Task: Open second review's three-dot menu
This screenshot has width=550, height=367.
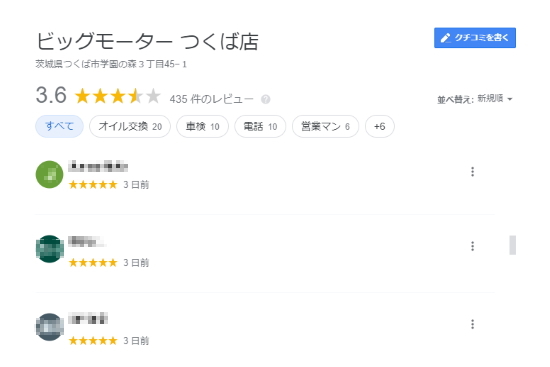Action: (x=472, y=246)
